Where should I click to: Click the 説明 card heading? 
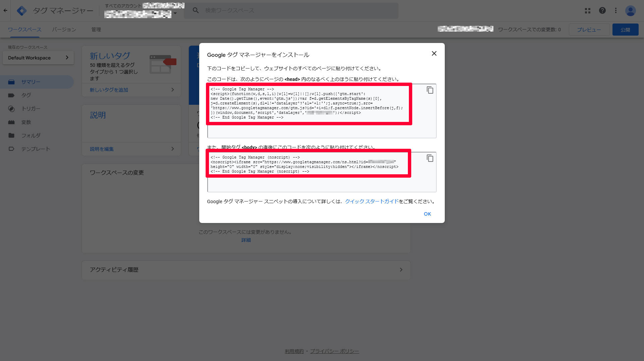tap(98, 115)
